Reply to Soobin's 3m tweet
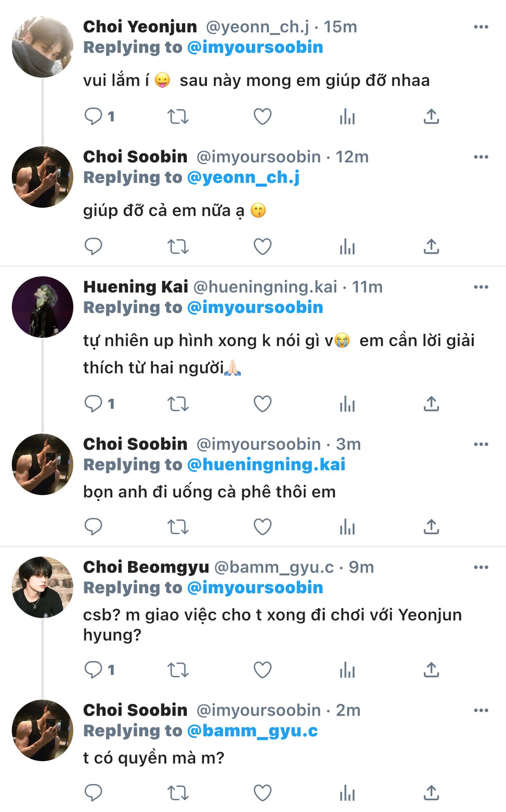The width and height of the screenshot is (506, 812). point(93,527)
